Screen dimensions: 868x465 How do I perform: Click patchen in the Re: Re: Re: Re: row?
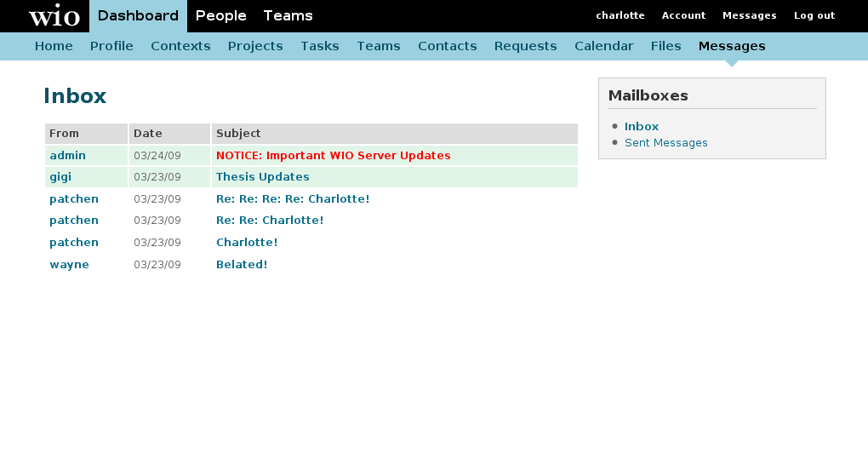[74, 199]
